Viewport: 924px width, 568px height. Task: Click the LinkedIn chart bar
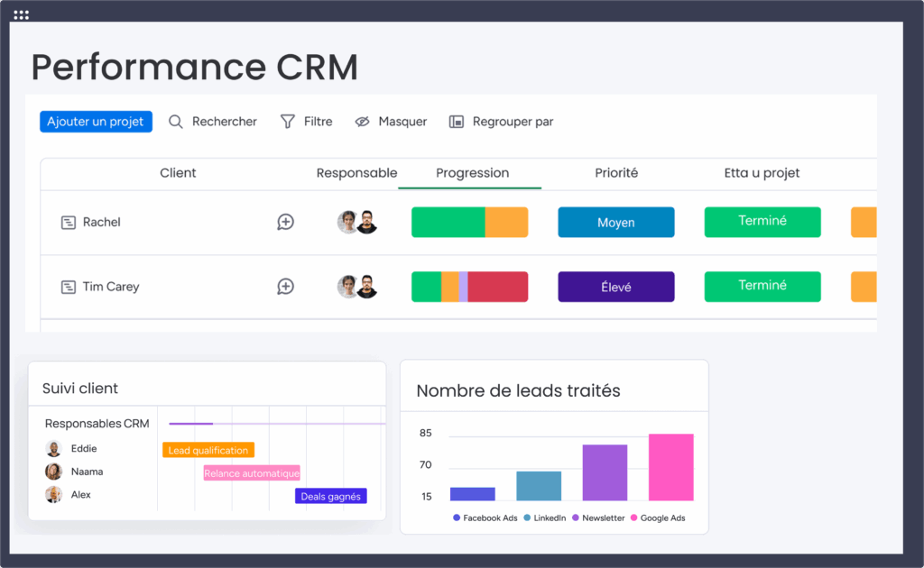539,486
